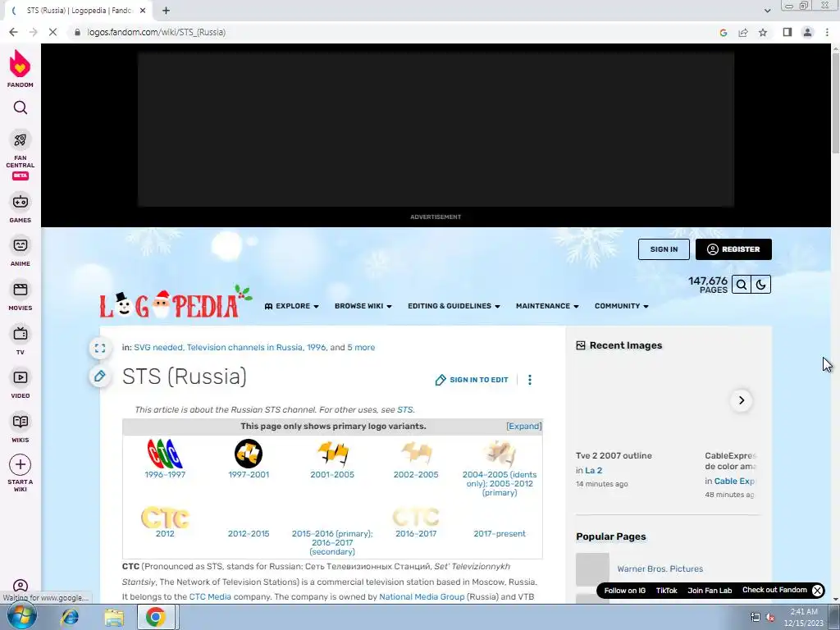840x630 pixels.
Task: Expand the Browse Wiki menu
Action: click(x=363, y=306)
